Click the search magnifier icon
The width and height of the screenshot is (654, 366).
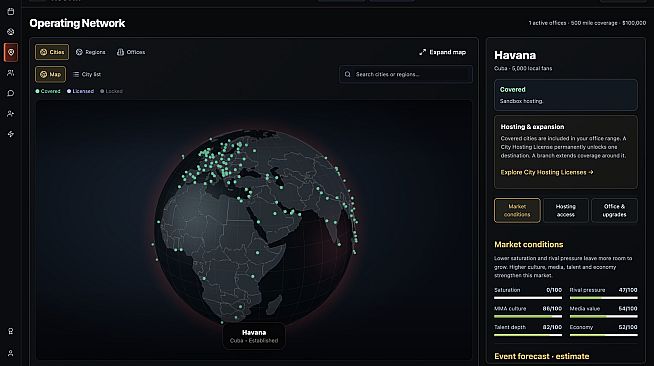[x=347, y=74]
